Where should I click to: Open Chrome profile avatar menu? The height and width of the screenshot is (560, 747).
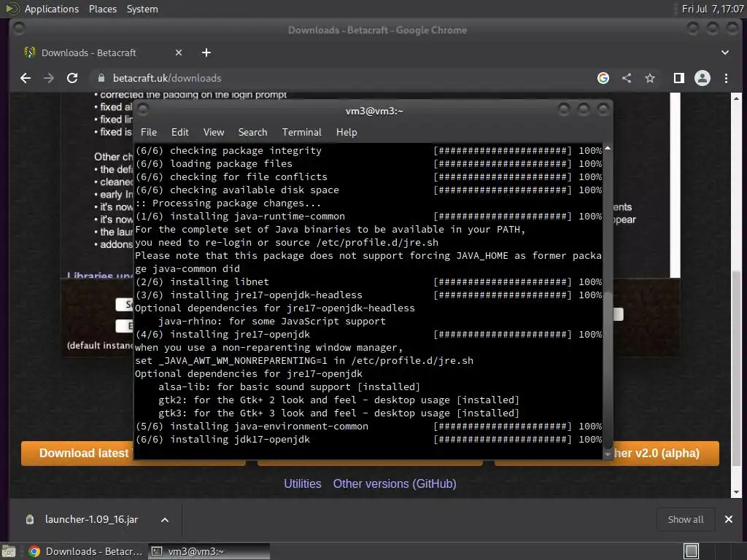tap(703, 78)
